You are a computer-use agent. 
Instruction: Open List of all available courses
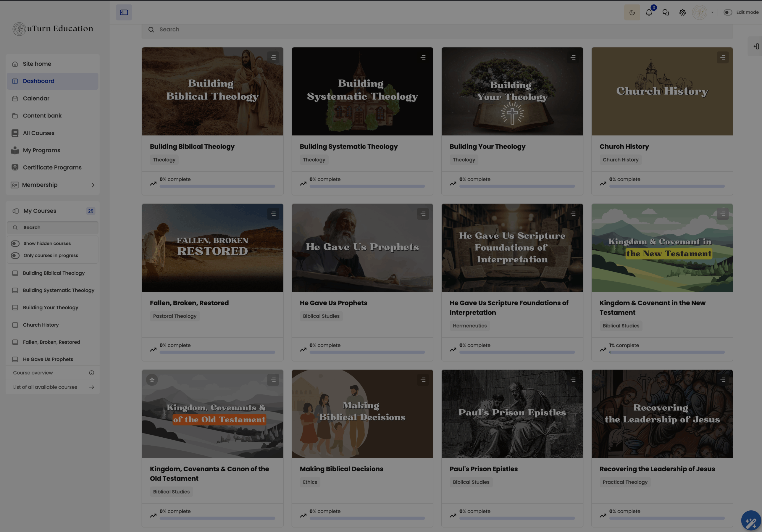(x=45, y=387)
